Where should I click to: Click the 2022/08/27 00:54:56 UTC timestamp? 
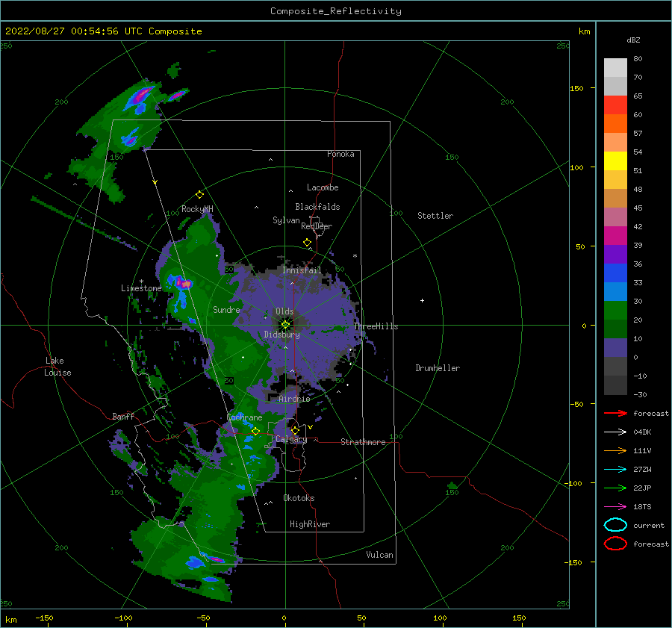[103, 31]
